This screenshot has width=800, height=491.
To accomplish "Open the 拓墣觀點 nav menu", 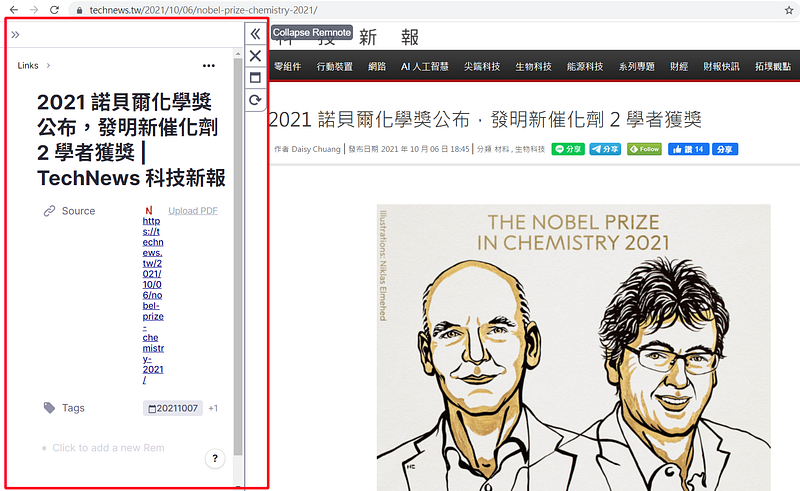I will [773, 66].
